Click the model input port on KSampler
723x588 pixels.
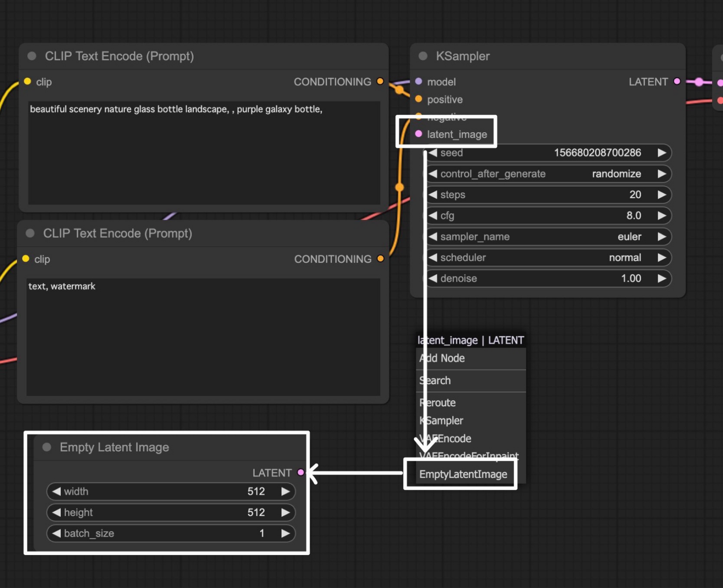click(418, 81)
